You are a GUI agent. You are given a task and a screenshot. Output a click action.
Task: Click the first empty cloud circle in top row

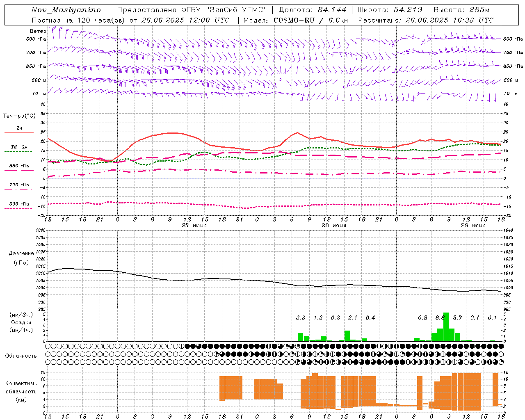pos(50,346)
